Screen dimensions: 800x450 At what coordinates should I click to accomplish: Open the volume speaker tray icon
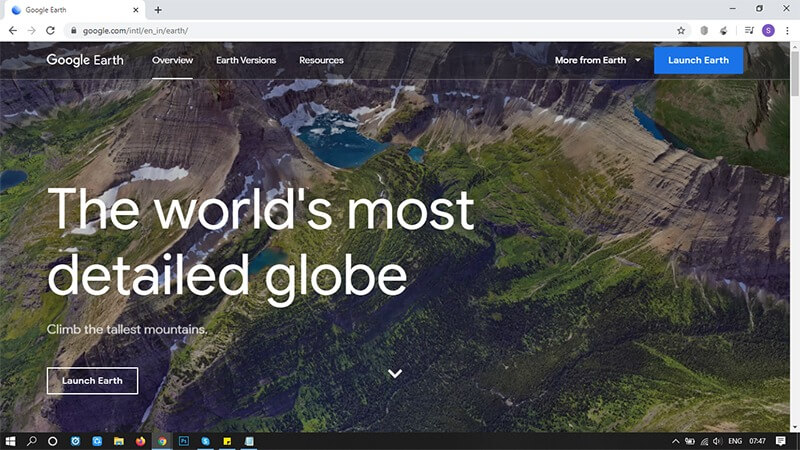(717, 441)
